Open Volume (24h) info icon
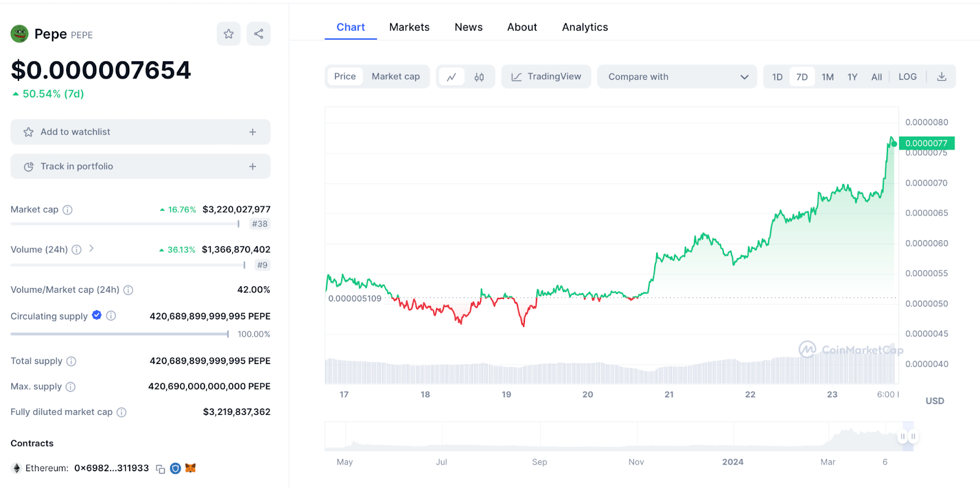Viewport: 980px width, 489px height. 77,249
